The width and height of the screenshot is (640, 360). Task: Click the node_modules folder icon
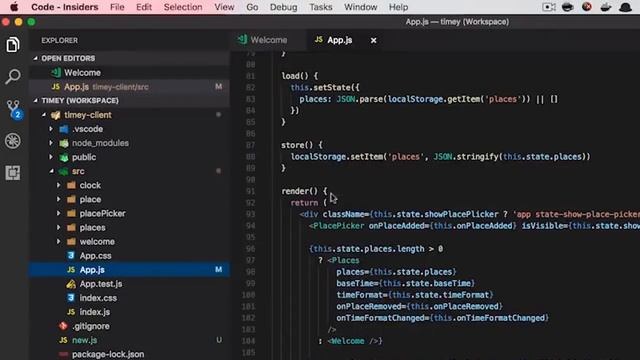click(x=64, y=143)
